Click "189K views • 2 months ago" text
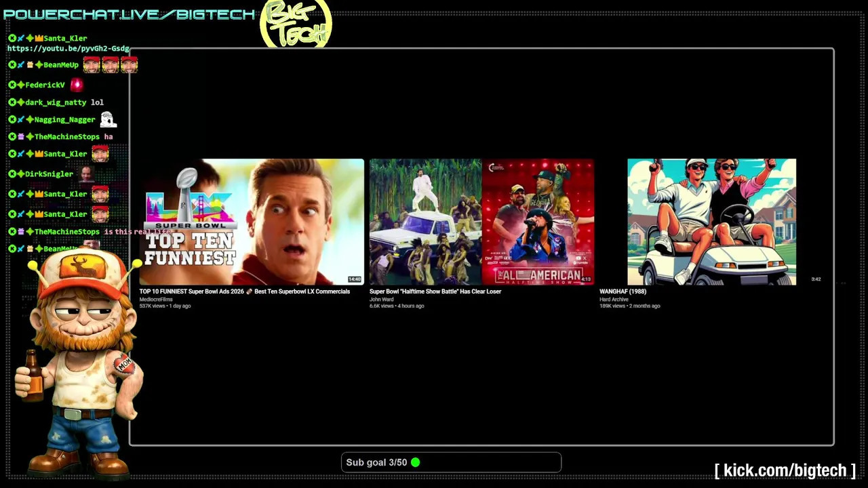The height and width of the screenshot is (488, 868). [x=629, y=306]
